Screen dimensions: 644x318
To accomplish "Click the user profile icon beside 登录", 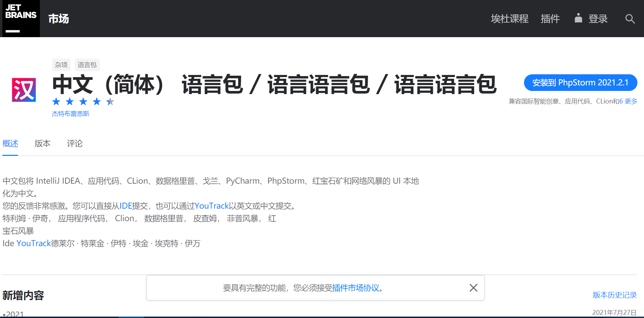I will (578, 18).
